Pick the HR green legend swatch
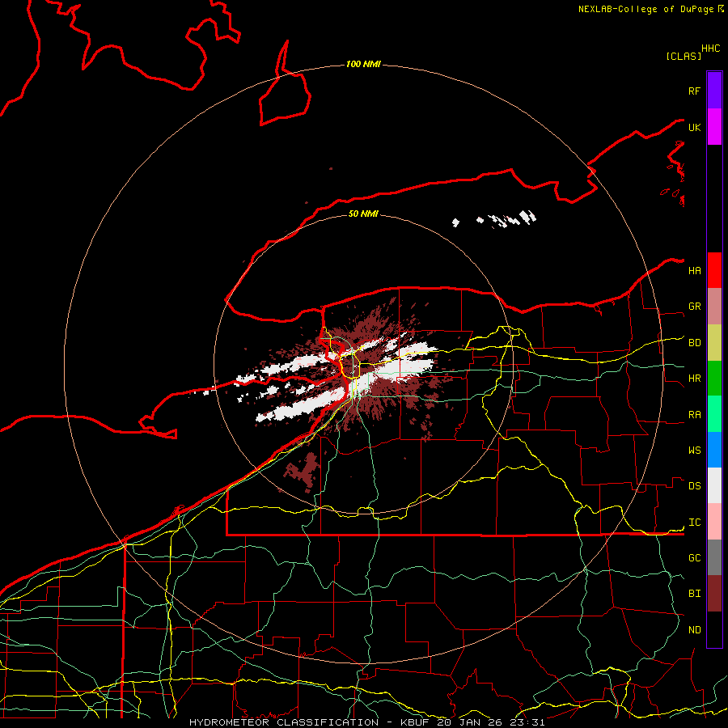Viewport: 728px width, 728px height. (x=714, y=379)
